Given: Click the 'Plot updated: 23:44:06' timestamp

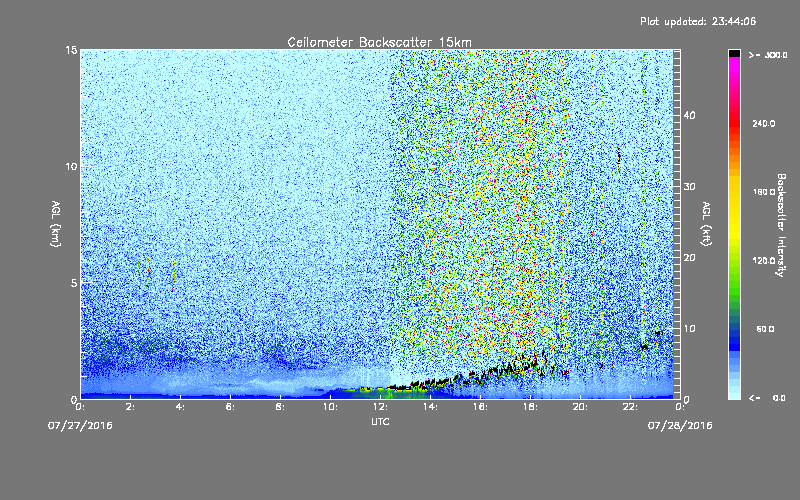Looking at the screenshot, I should point(698,21).
